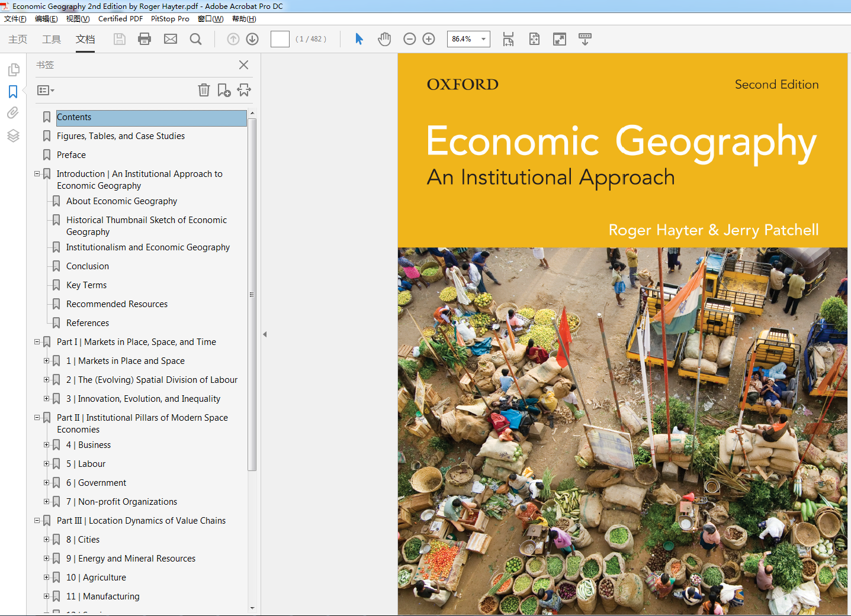Open the Find text magnifier icon

[x=195, y=39]
